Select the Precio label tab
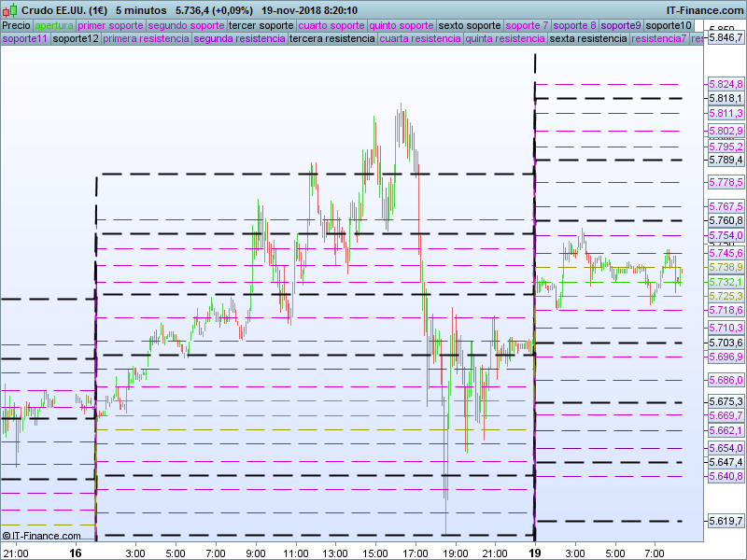Image resolution: width=747 pixels, height=560 pixels. click(17, 25)
